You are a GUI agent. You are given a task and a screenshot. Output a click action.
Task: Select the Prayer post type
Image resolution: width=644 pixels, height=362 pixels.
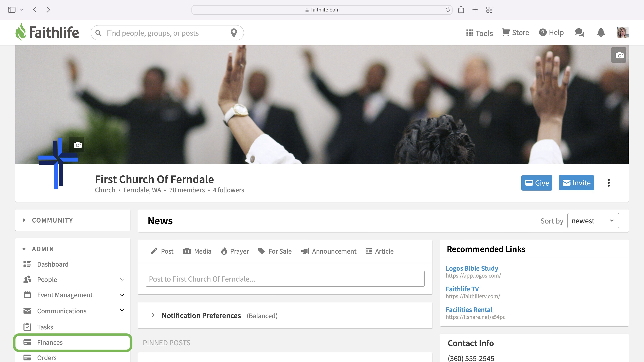point(235,251)
